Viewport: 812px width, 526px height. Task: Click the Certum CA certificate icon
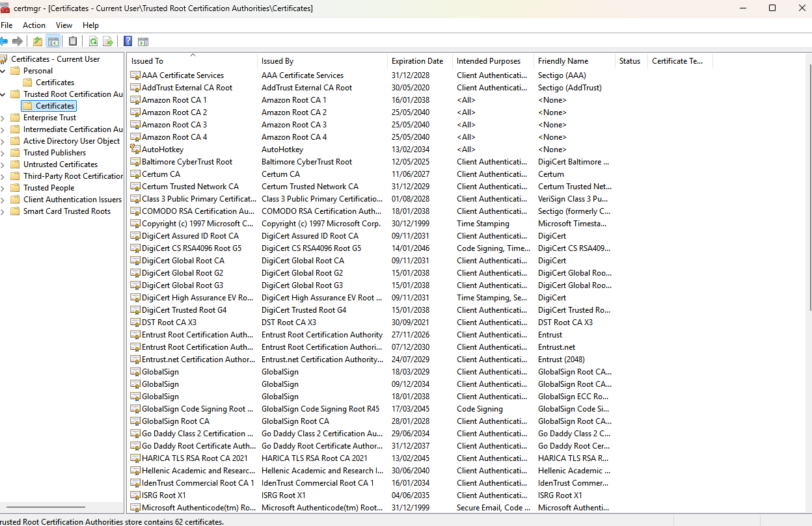(135, 174)
